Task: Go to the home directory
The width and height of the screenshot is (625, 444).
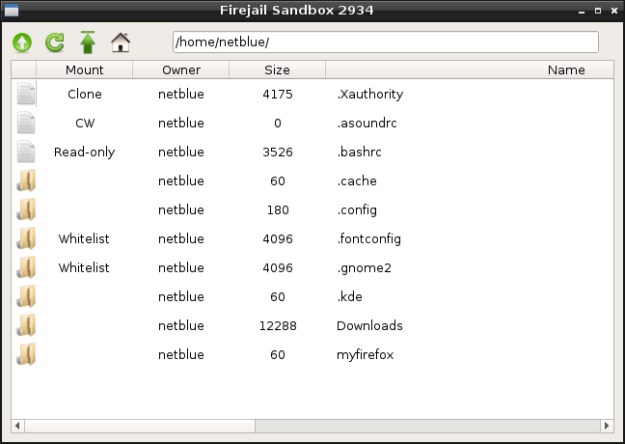Action: [121, 42]
